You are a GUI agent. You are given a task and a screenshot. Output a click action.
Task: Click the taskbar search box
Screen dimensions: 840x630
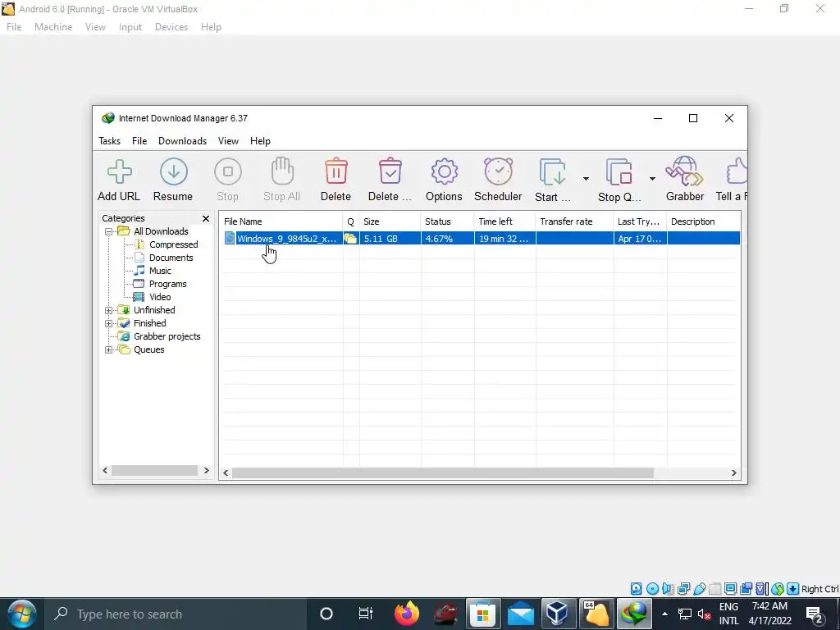[174, 614]
